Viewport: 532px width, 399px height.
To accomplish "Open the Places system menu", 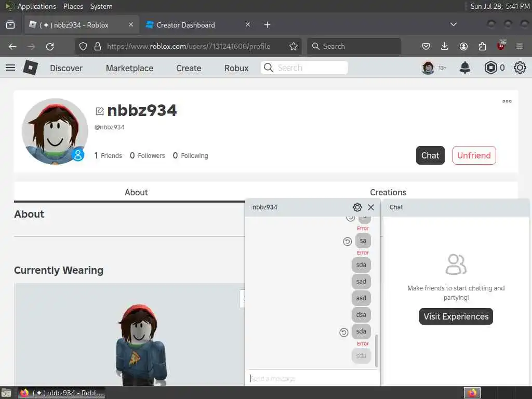I will [73, 6].
